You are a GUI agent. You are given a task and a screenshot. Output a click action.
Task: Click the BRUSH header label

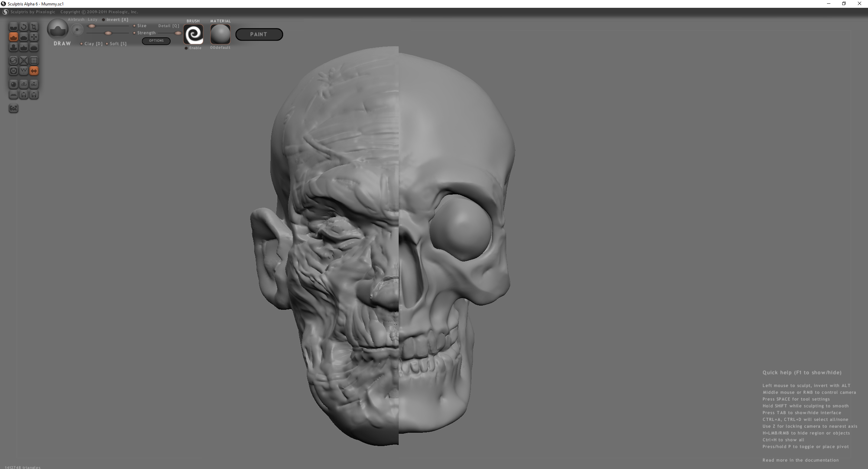(193, 21)
